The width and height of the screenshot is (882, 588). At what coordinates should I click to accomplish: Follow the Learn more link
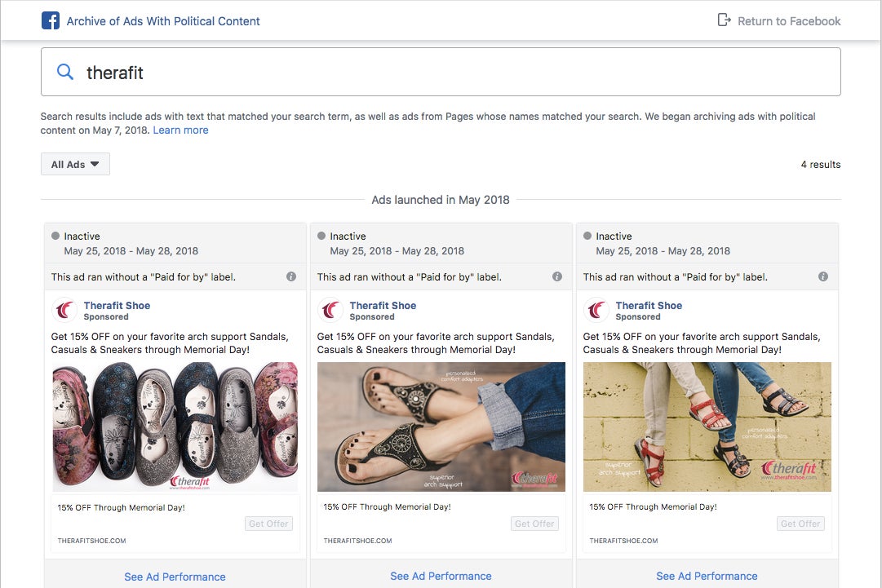click(x=180, y=130)
